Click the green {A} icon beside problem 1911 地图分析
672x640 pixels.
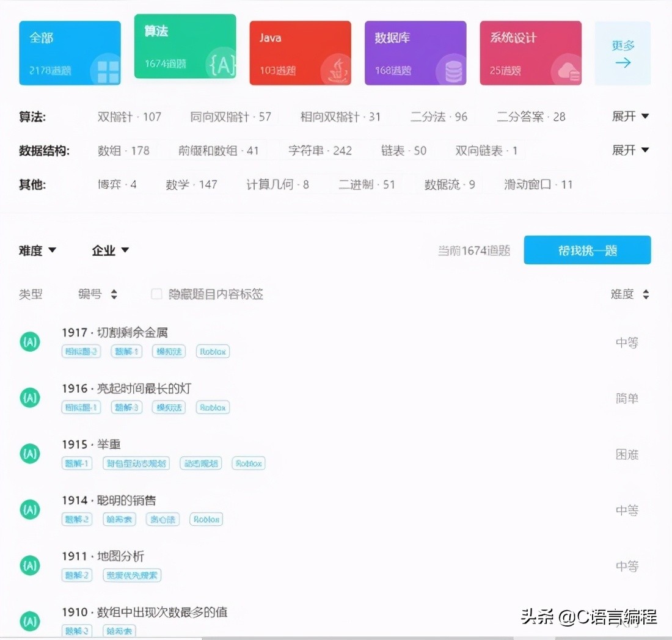29,565
